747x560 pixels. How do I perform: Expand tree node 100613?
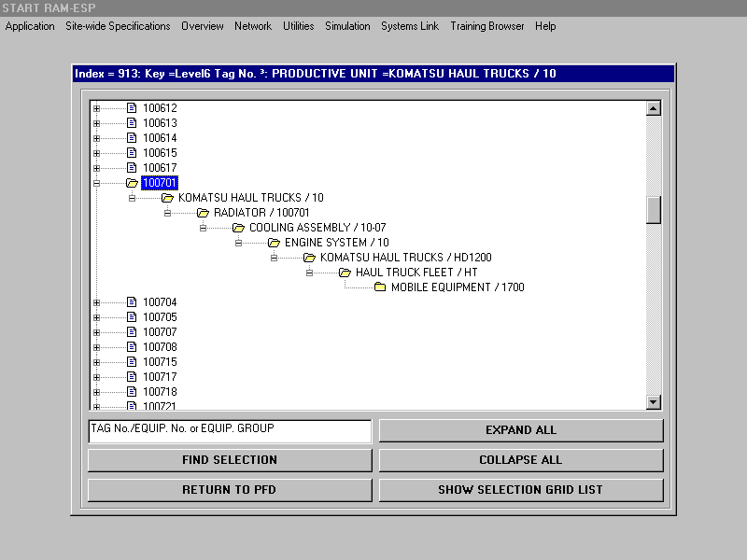pyautogui.click(x=97, y=123)
